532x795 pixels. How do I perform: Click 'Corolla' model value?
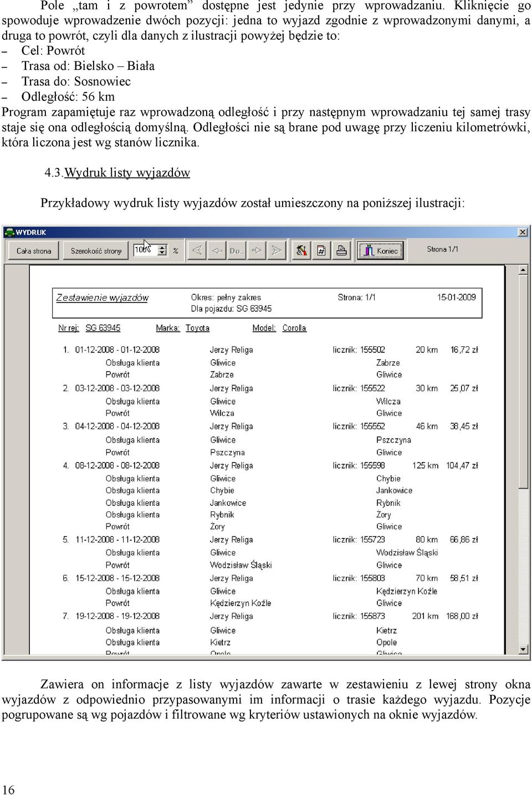pyautogui.click(x=294, y=328)
